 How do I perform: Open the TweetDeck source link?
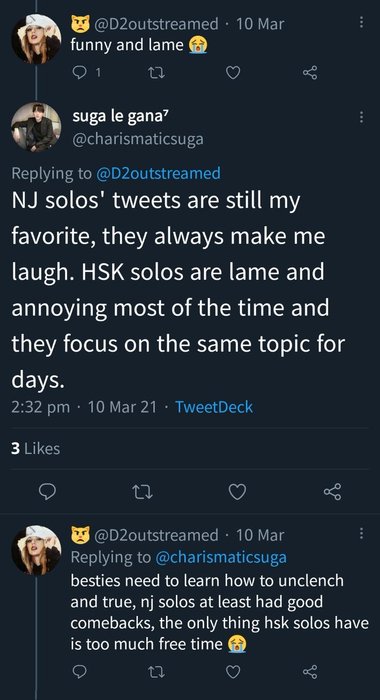[x=214, y=407]
